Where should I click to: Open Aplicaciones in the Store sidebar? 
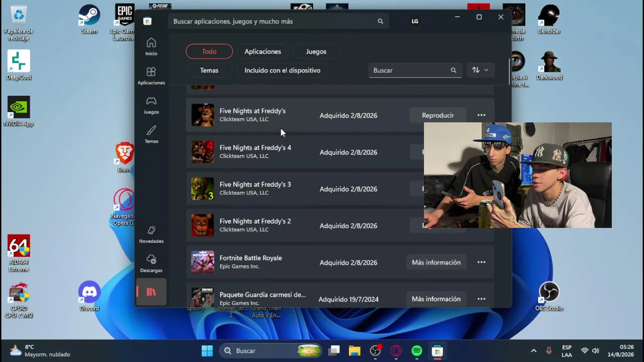click(151, 76)
